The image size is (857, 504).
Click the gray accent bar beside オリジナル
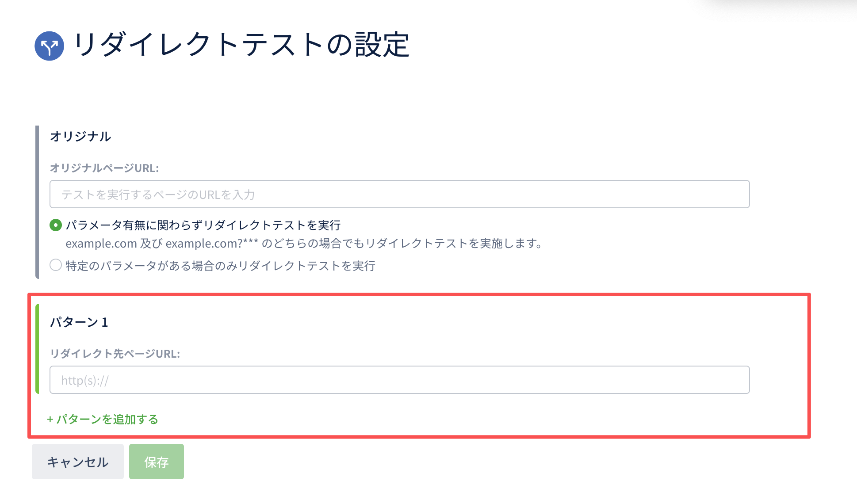click(37, 202)
